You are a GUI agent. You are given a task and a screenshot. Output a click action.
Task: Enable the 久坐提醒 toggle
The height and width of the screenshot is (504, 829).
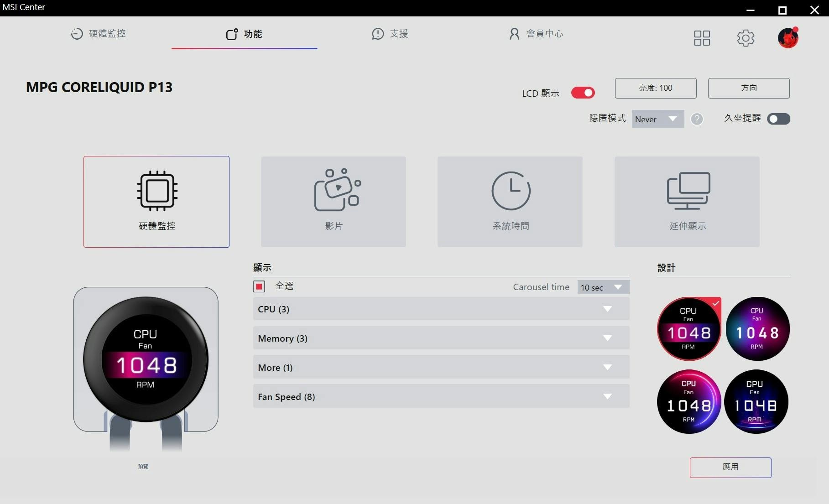coord(778,119)
